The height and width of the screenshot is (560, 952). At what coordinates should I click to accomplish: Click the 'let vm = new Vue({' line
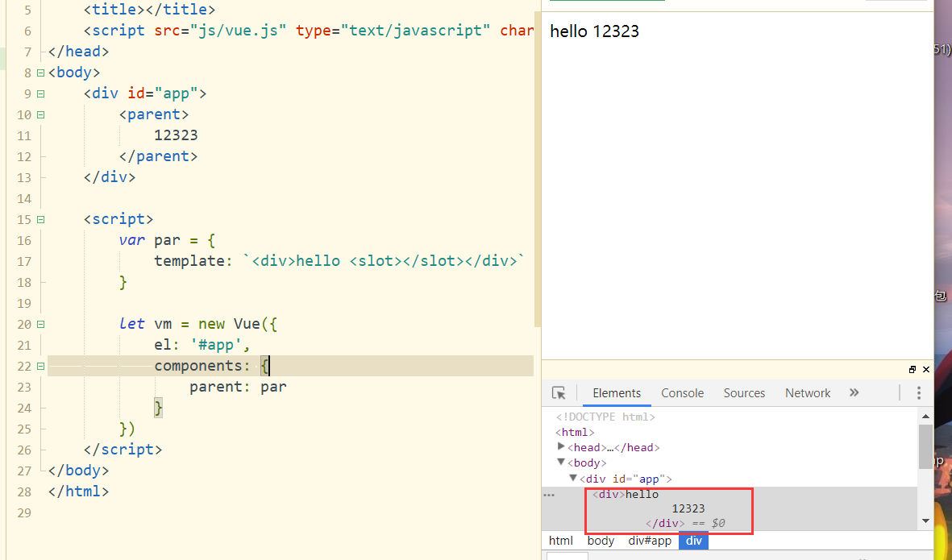click(198, 324)
